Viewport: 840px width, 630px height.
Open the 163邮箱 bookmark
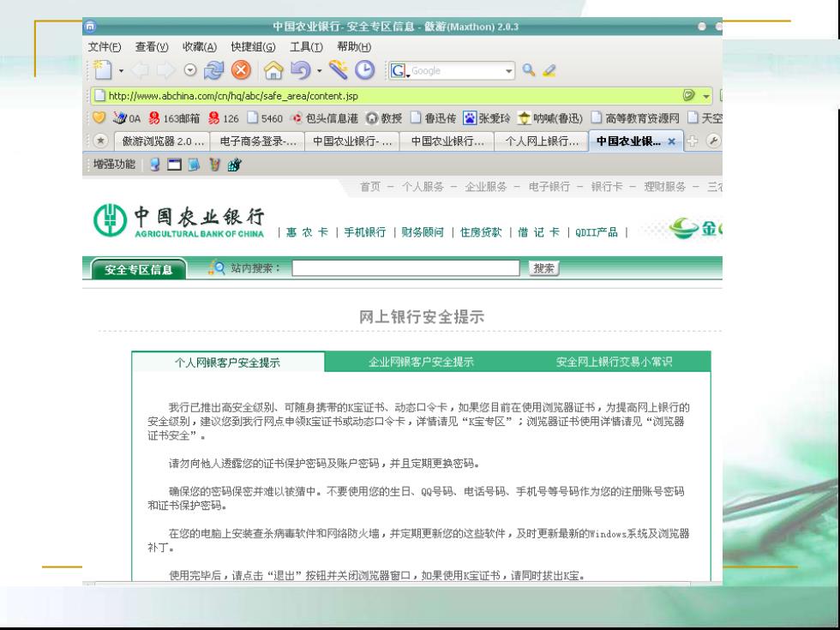click(x=174, y=118)
